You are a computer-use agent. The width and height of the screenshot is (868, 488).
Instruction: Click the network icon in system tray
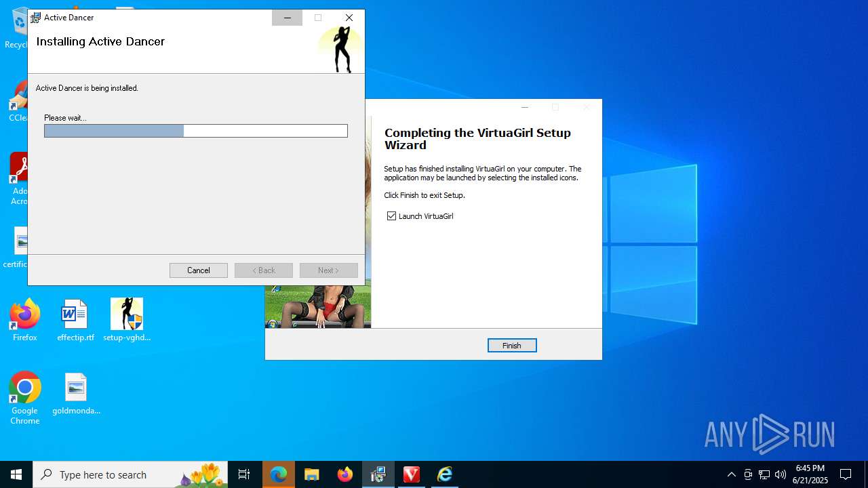(764, 474)
